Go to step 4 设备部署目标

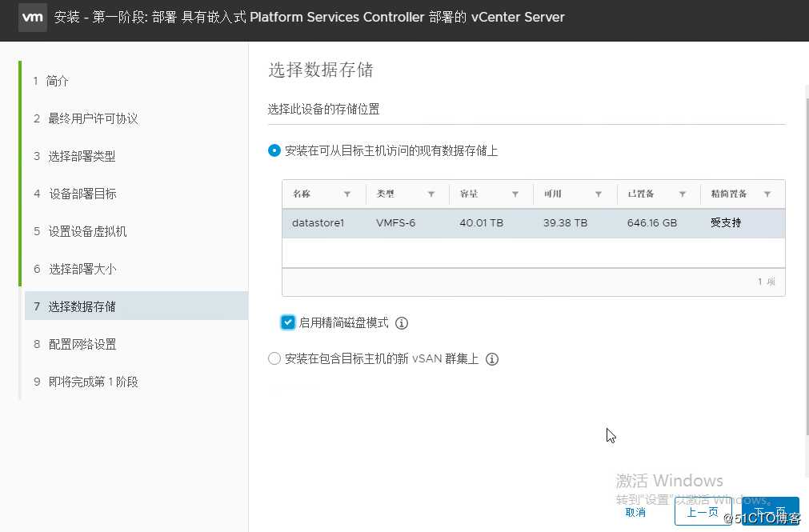point(74,194)
